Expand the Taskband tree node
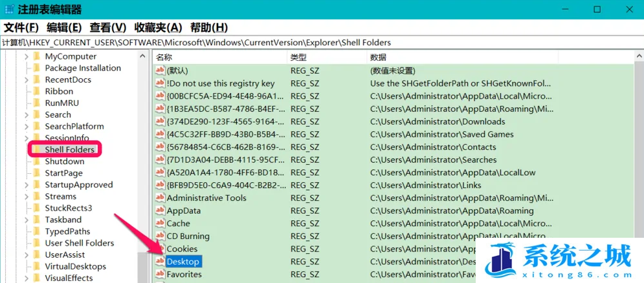The width and height of the screenshot is (644, 283). click(x=27, y=220)
